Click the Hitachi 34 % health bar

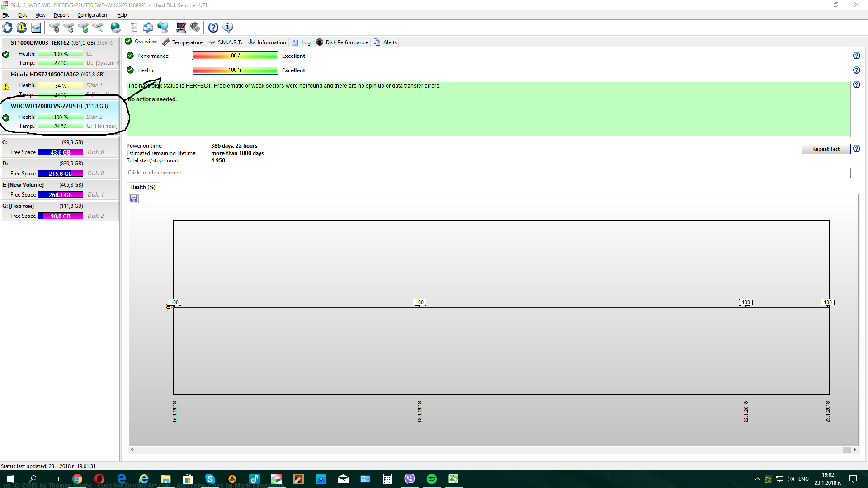click(61, 85)
